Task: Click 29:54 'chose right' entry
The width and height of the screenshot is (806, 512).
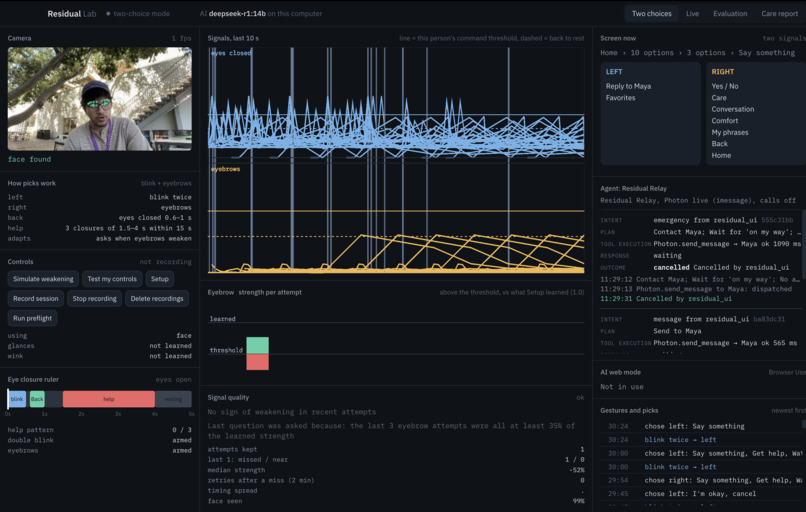Action: (723, 480)
